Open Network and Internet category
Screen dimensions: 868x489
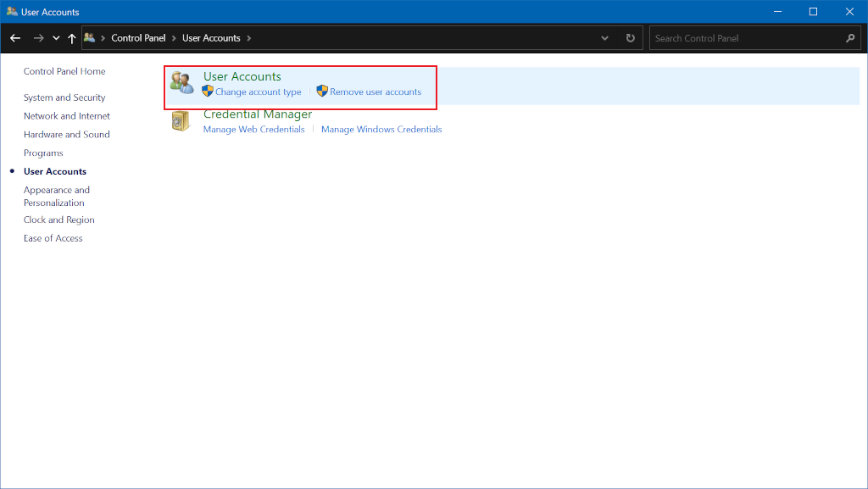pyautogui.click(x=66, y=116)
